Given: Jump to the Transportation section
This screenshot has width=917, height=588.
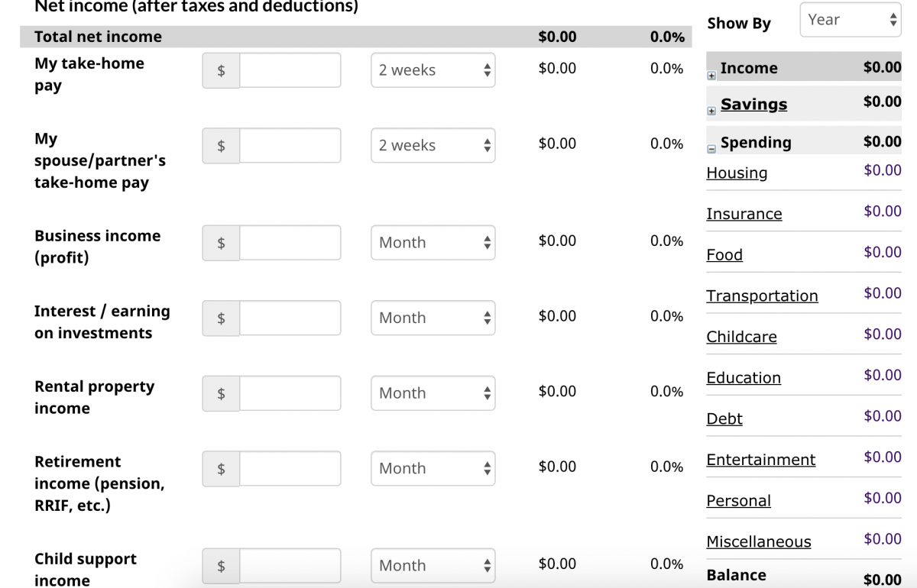Looking at the screenshot, I should coord(762,296).
